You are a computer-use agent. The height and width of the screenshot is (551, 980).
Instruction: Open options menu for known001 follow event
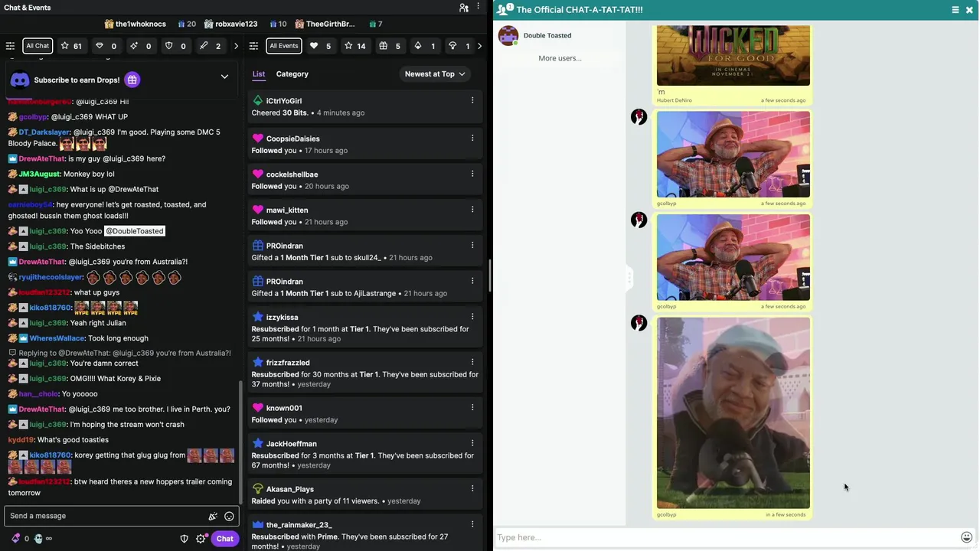472,407
